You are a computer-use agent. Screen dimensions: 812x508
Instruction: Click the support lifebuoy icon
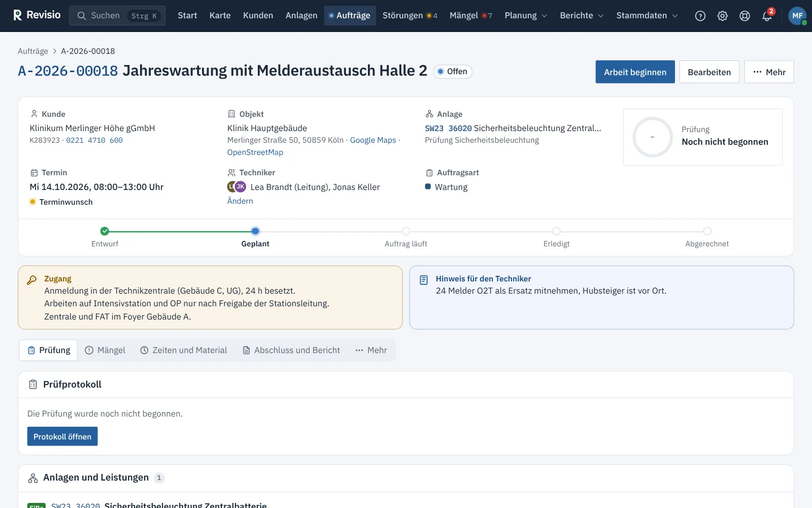745,16
